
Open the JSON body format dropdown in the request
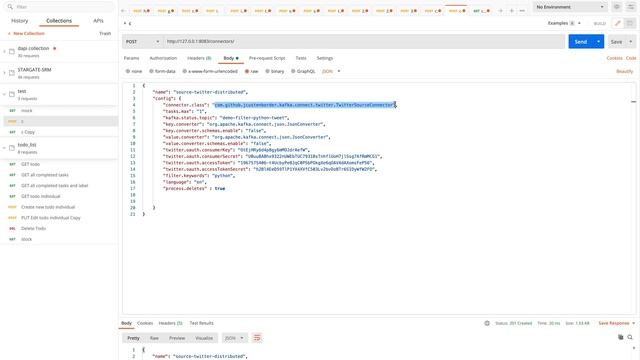(x=331, y=71)
